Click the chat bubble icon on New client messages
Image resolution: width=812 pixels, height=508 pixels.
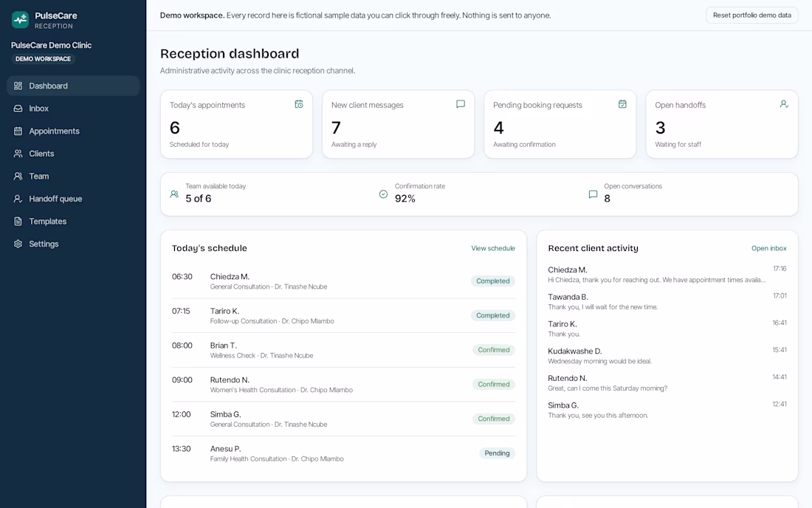[461, 104]
